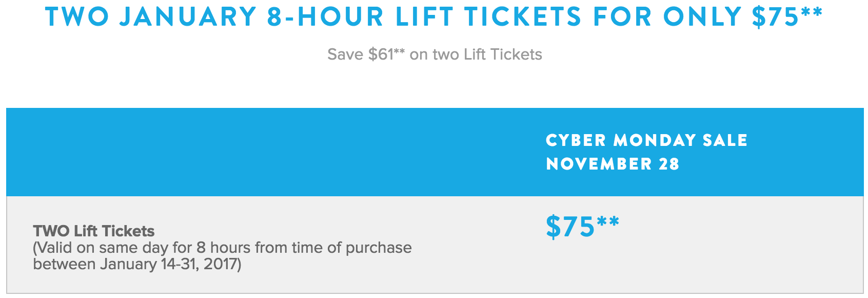The height and width of the screenshot is (298, 868).
Task: Click the '$61**' amount in the subtitle
Action: (387, 54)
